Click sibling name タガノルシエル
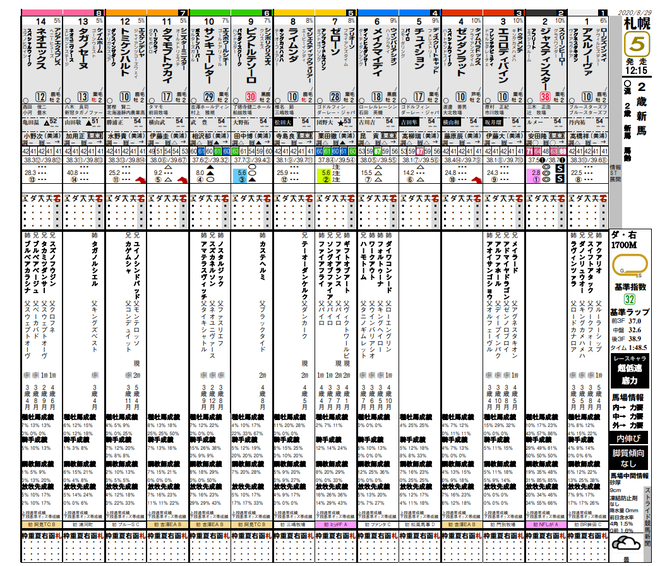Viewport: 660px width, 566px height. 94,265
